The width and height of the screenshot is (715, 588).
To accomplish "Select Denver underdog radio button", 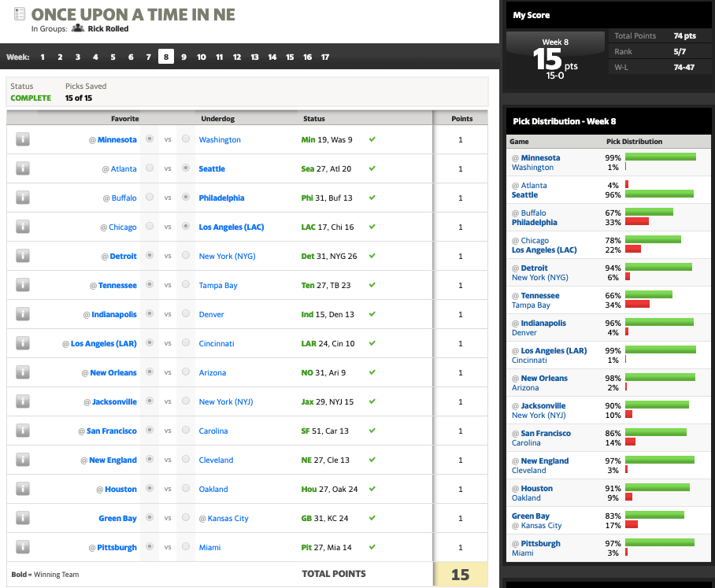I will tap(186, 313).
